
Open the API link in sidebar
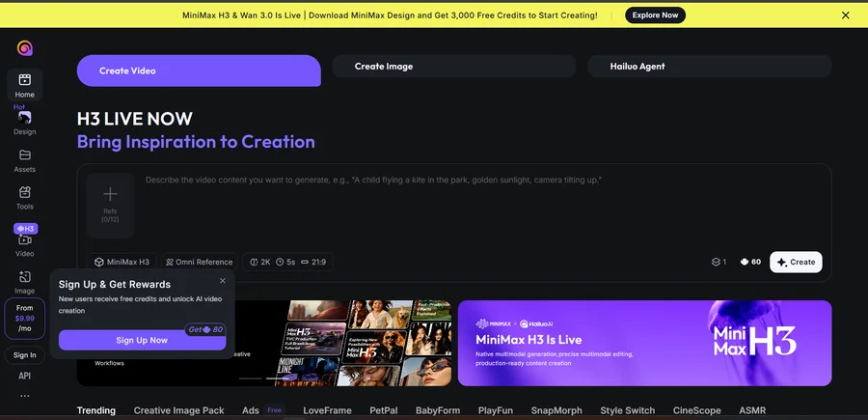click(24, 376)
